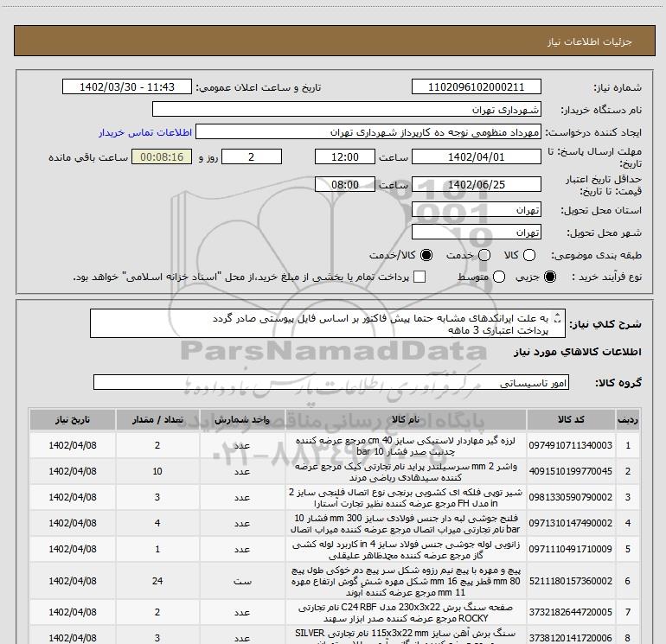666x644 pixels.
Task: Click the فلنج جوشی لبه دار item name
Action: tap(406, 524)
